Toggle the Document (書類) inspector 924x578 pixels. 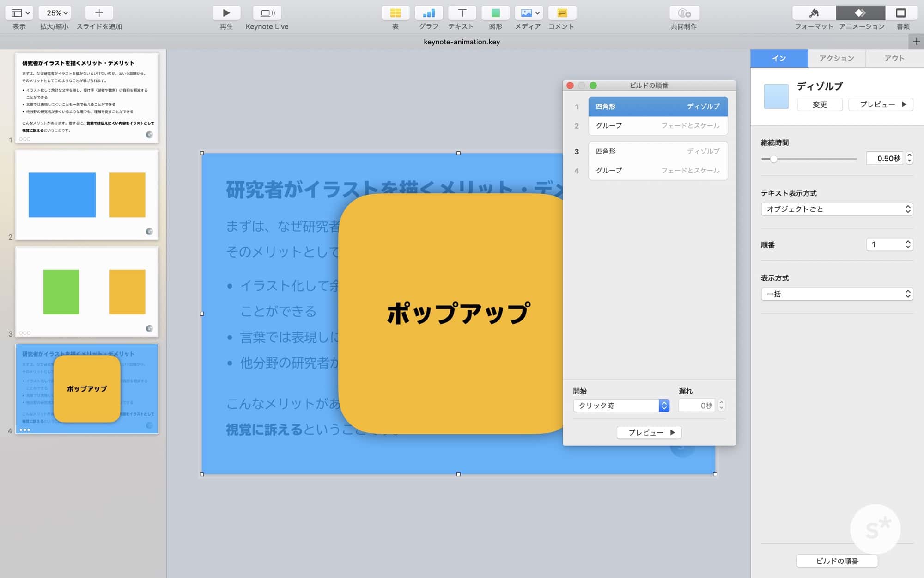point(900,13)
